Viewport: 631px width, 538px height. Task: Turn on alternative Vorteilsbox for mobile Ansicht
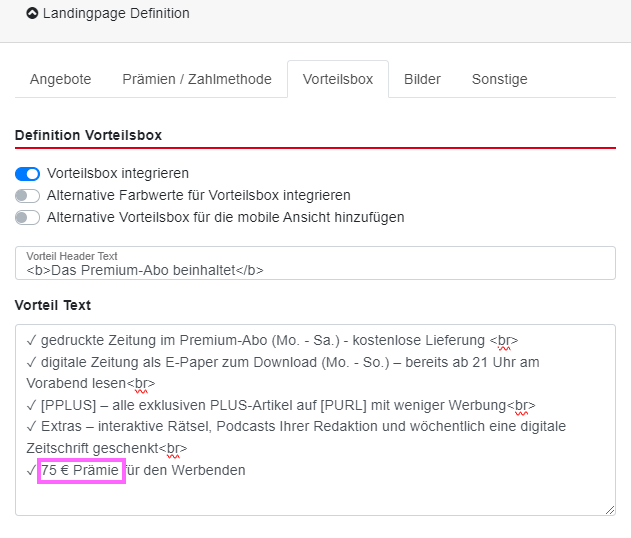tap(28, 217)
